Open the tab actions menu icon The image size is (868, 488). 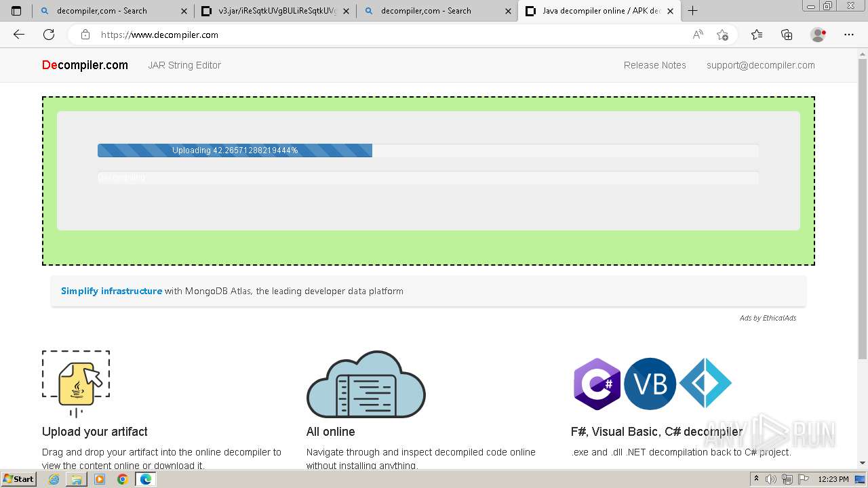pos(16,11)
